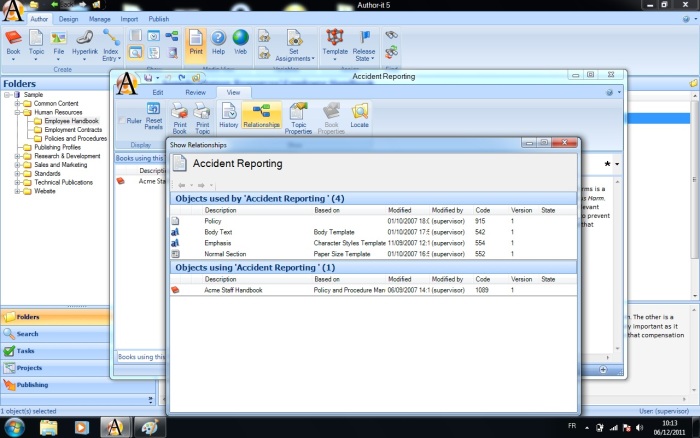Click Print Book in the topic editor
The width and height of the screenshot is (700, 438).
[179, 118]
